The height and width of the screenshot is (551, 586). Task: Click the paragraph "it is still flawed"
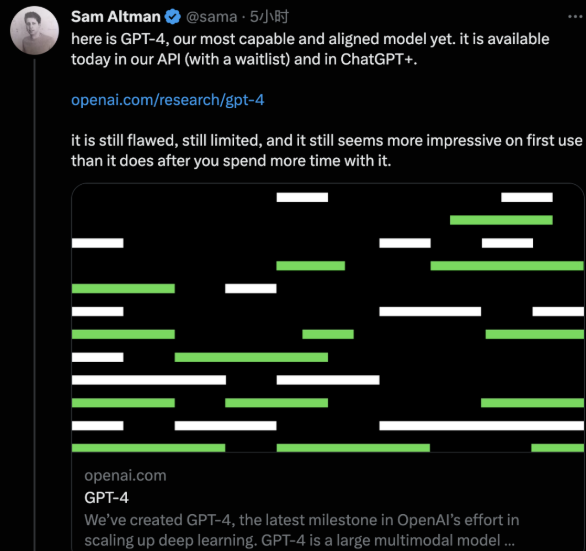click(x=326, y=151)
